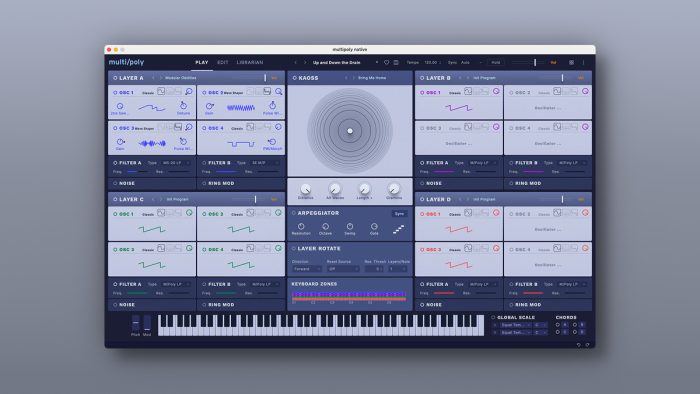Open Layer Rotate Direction dropdown
The width and height of the screenshot is (700, 394).
307,269
